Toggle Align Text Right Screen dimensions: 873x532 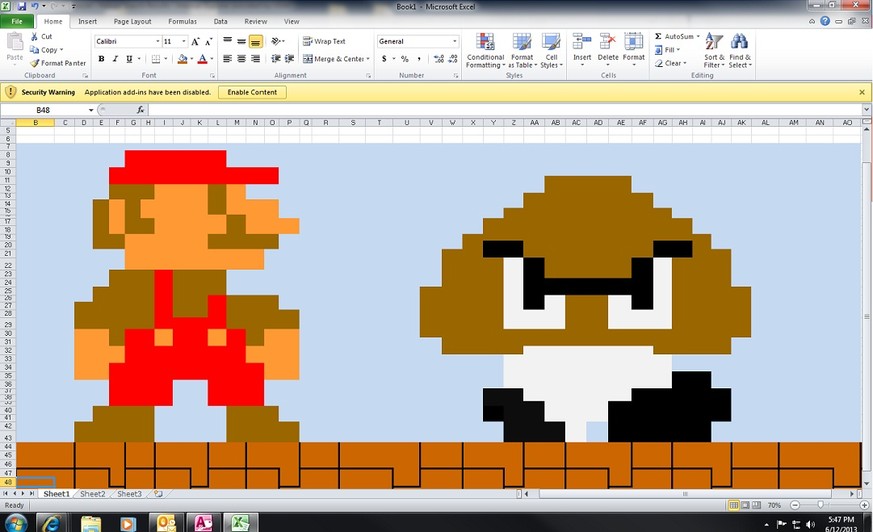click(x=256, y=58)
